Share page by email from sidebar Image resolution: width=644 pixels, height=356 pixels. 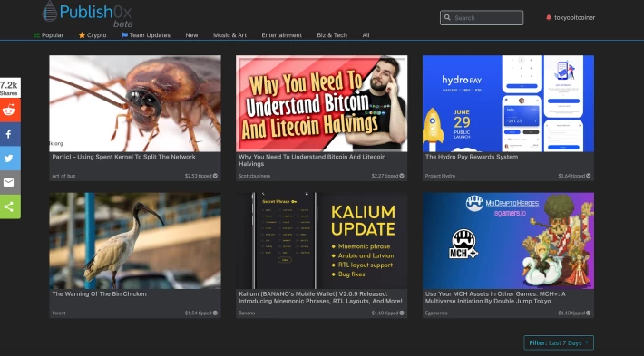click(x=9, y=182)
